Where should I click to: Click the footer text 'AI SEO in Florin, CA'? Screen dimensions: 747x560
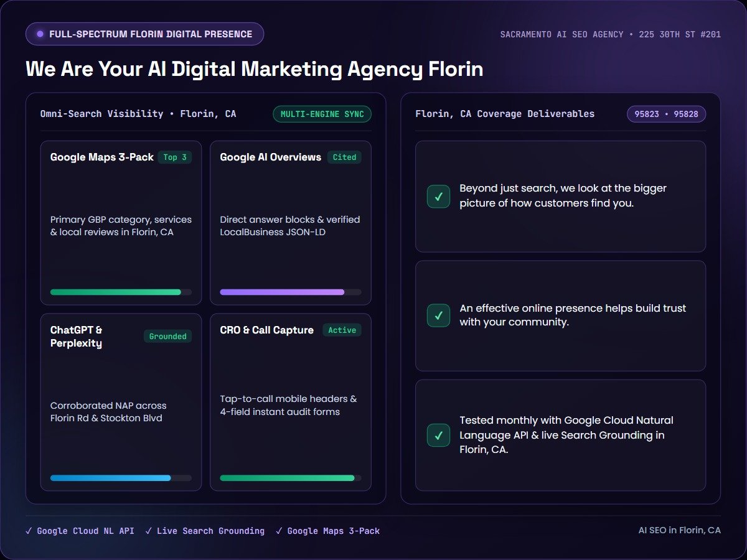click(x=680, y=530)
